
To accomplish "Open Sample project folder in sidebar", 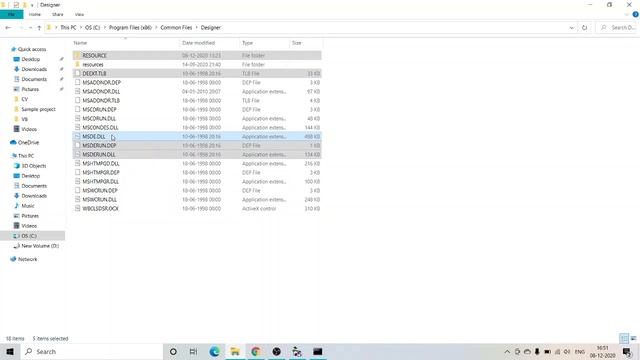I will pyautogui.click(x=38, y=109).
